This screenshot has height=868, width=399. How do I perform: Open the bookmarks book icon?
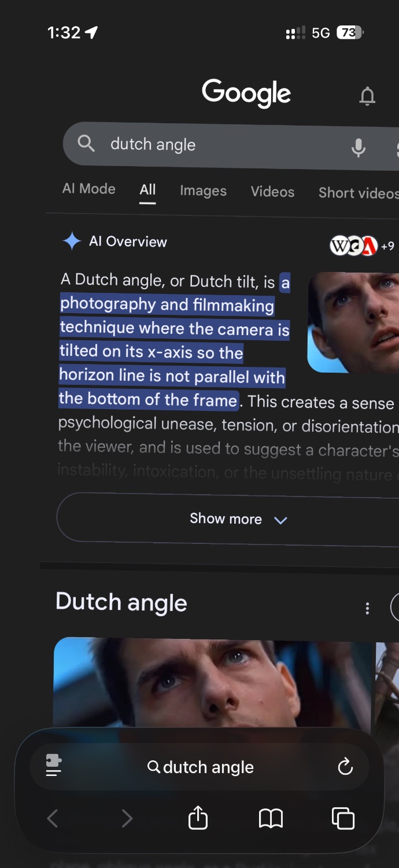tap(271, 818)
